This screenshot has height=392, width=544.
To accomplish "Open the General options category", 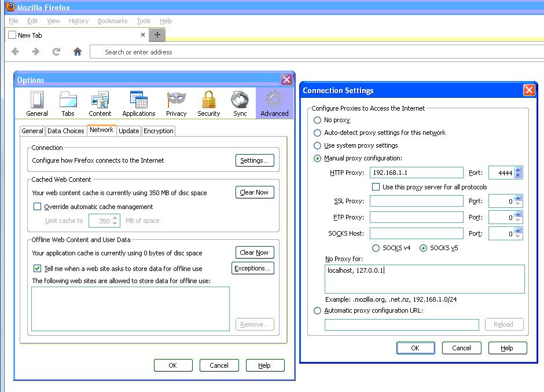I will click(37, 104).
